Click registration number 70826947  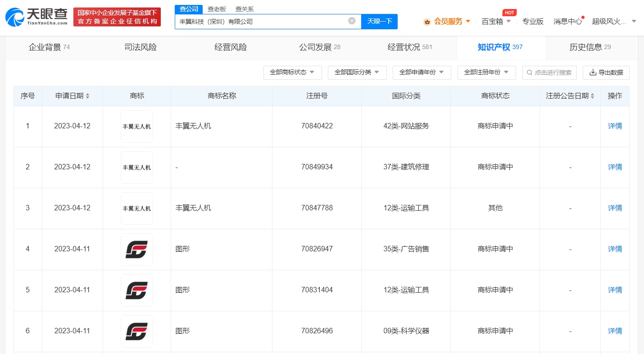[x=317, y=249]
